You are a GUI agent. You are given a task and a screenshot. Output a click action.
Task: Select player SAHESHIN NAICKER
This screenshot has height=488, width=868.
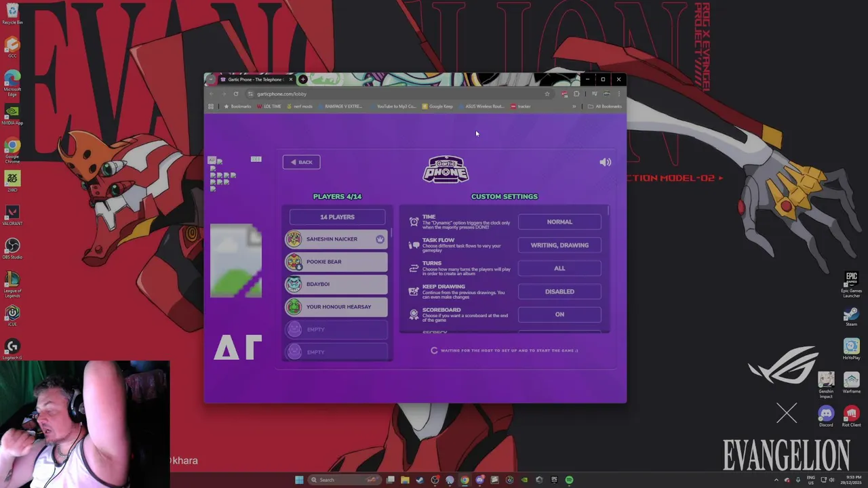point(336,239)
